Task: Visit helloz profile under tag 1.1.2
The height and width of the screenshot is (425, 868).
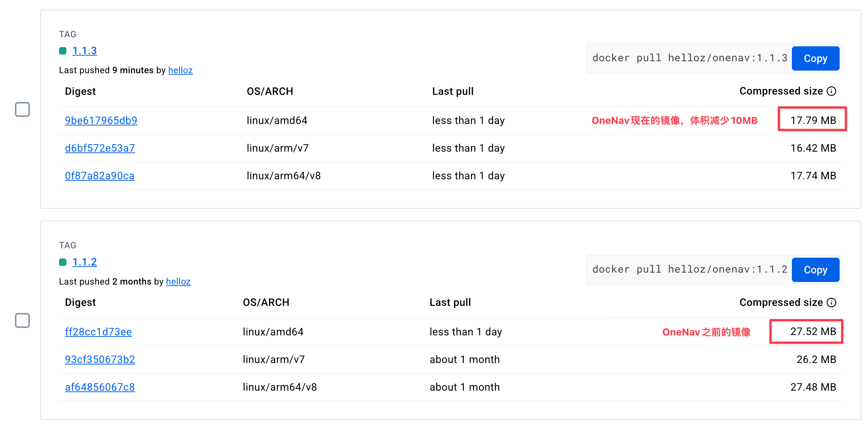Action: 178,282
